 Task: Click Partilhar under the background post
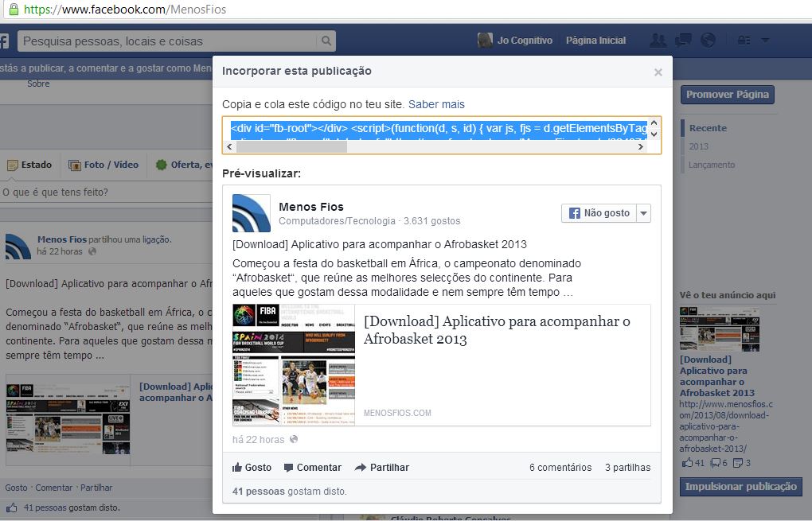tap(96, 488)
